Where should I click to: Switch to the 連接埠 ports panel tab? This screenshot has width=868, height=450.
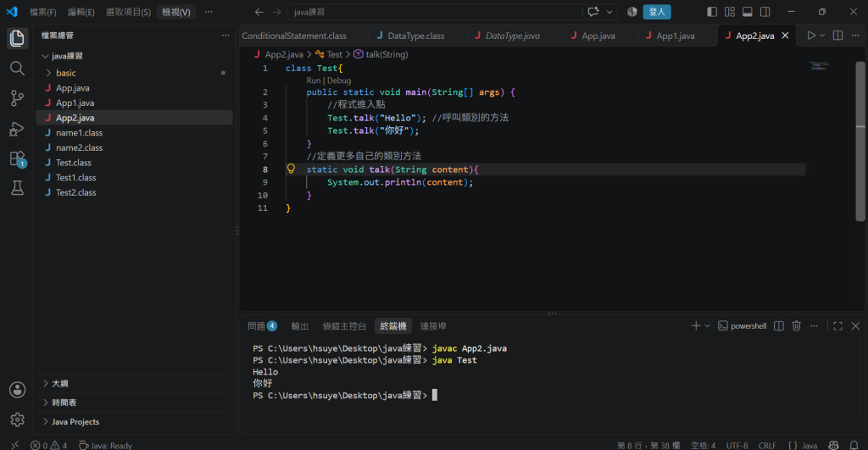tap(433, 326)
